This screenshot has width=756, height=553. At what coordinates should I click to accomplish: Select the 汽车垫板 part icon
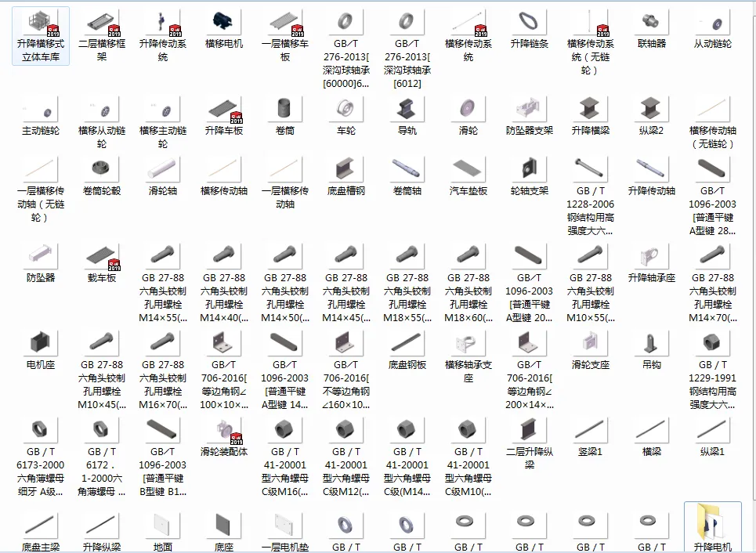point(468,169)
